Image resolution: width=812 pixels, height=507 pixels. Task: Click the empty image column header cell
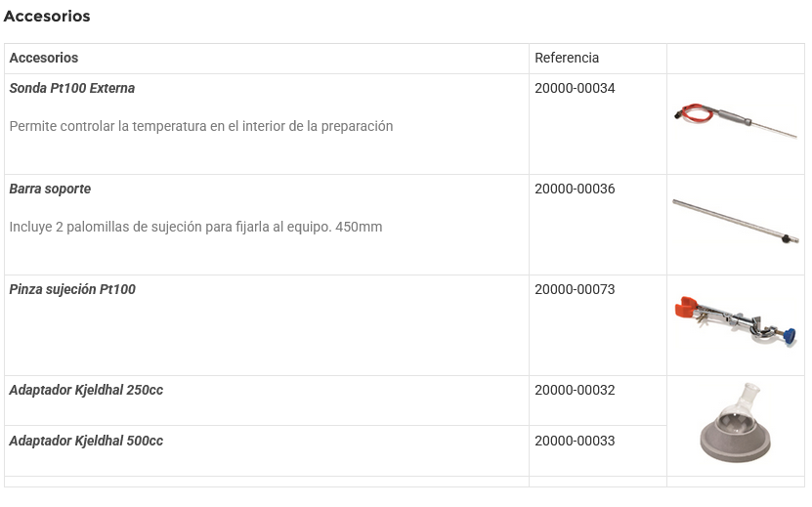(735, 58)
